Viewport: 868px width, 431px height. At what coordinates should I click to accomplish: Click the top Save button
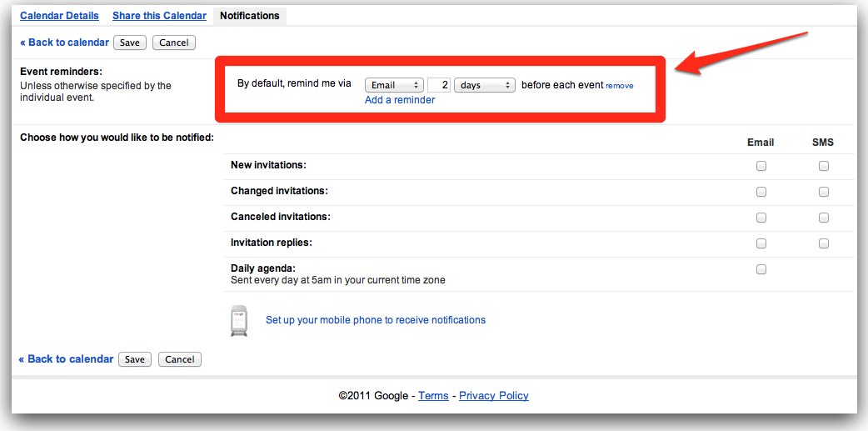(131, 43)
